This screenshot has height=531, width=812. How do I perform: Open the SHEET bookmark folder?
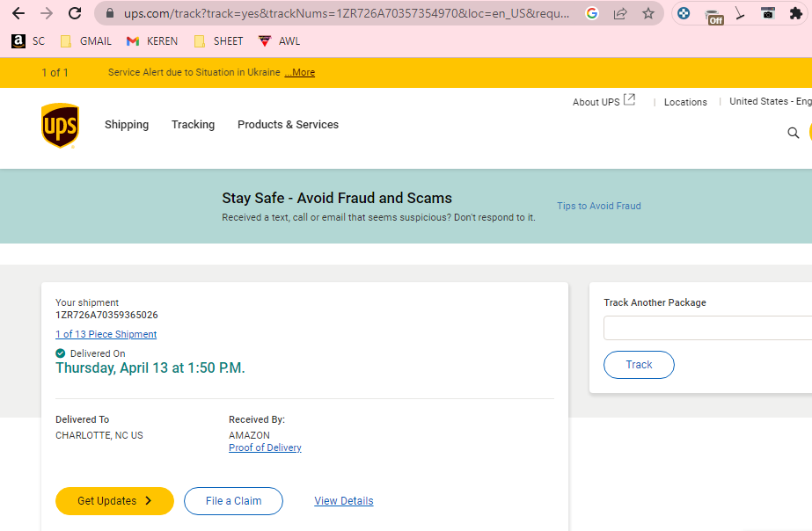218,41
